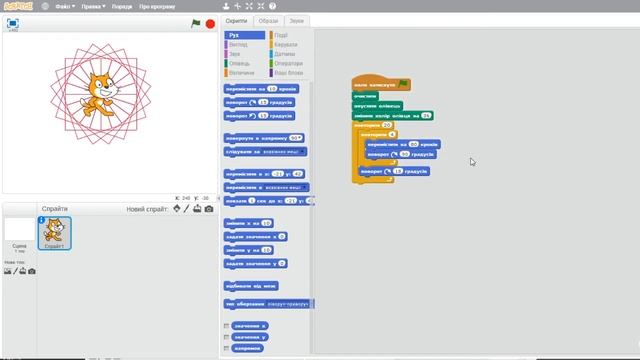Viewport: 640px width, 360px height.
Task: Select the Керувати block category
Action: pyautogui.click(x=289, y=44)
